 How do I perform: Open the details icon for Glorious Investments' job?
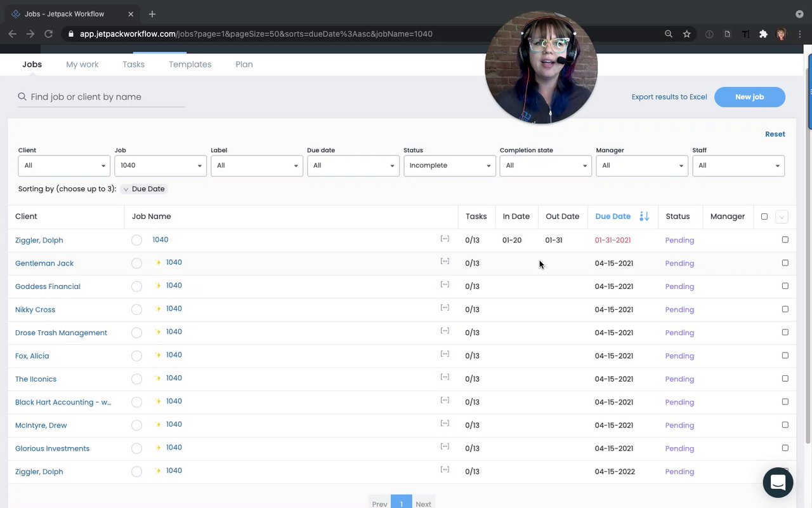pos(445,447)
